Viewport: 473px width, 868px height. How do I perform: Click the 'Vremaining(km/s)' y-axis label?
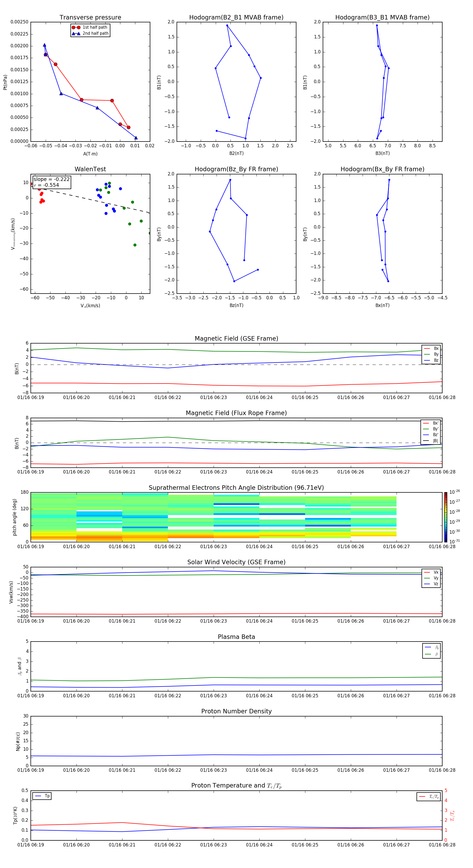[13, 234]
